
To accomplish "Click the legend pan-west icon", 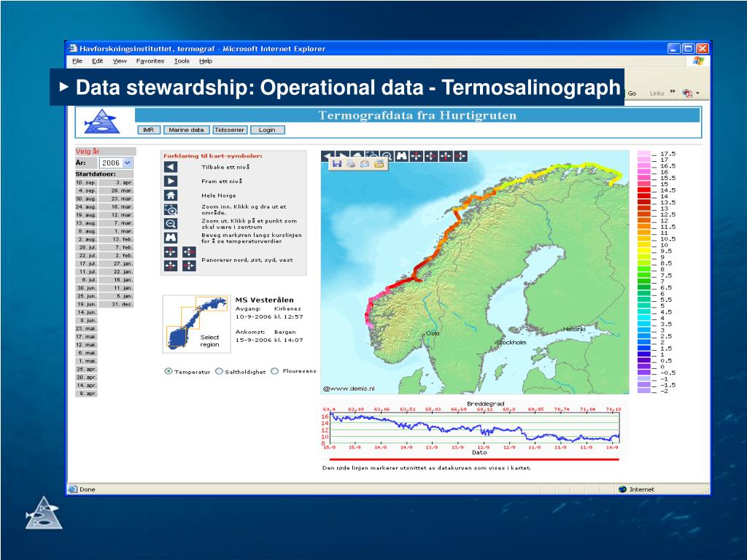I will pyautogui.click(x=189, y=265).
